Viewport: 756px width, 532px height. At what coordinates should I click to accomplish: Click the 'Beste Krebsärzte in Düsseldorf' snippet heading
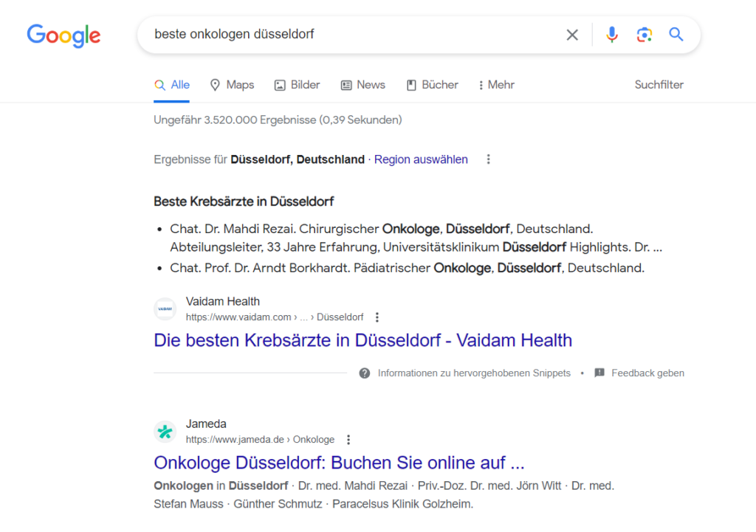244,201
